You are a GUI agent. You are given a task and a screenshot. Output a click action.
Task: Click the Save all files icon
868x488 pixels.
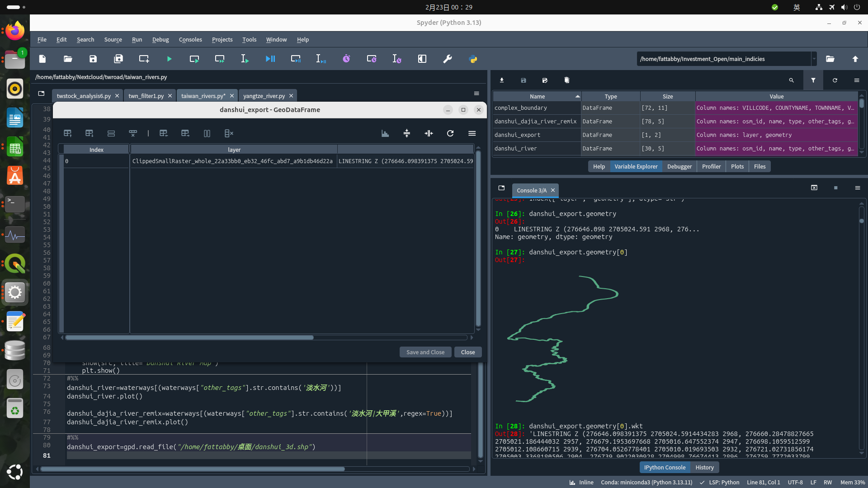point(118,59)
